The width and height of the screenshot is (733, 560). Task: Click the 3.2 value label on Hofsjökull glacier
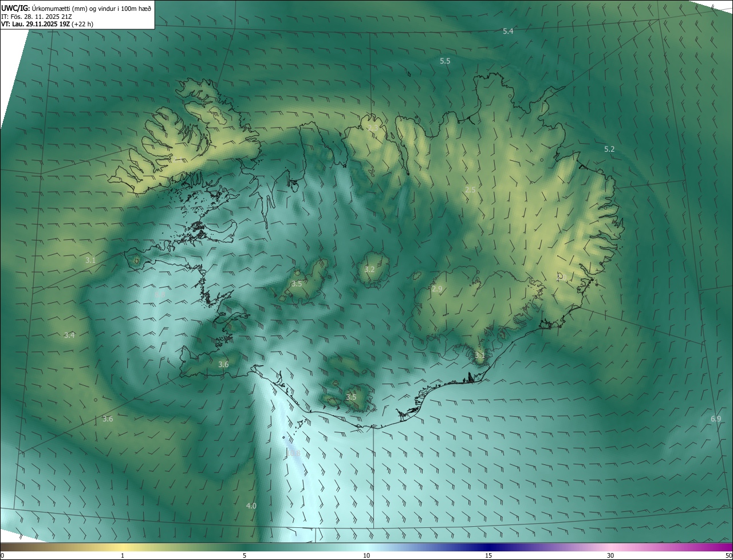point(370,269)
